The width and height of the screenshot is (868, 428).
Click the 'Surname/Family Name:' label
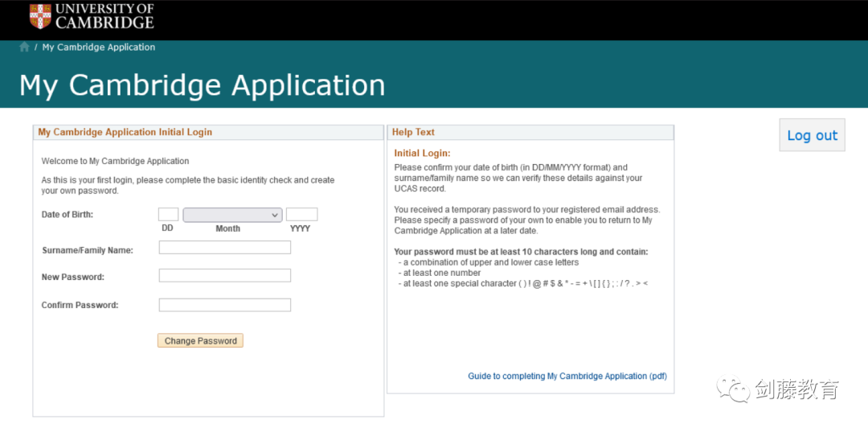tap(88, 250)
